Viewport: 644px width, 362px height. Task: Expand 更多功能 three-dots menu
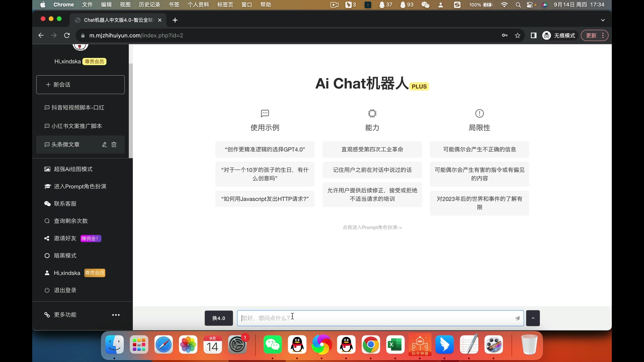[x=116, y=315]
